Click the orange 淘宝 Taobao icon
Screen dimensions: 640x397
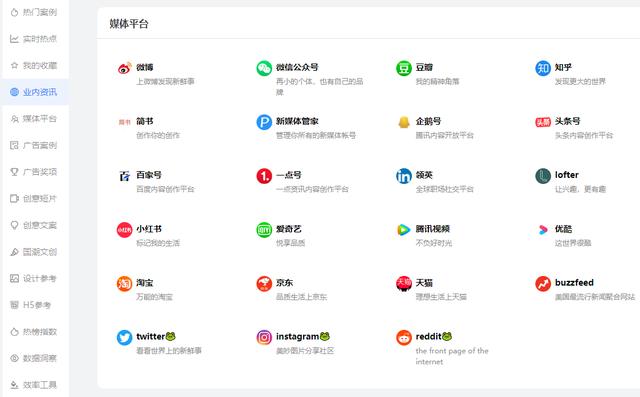point(124,284)
